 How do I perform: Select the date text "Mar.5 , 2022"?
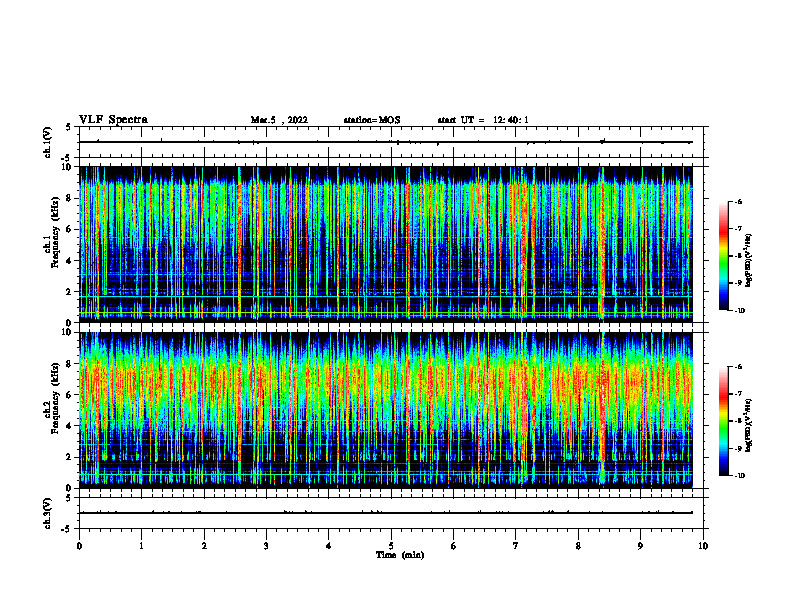(279, 120)
